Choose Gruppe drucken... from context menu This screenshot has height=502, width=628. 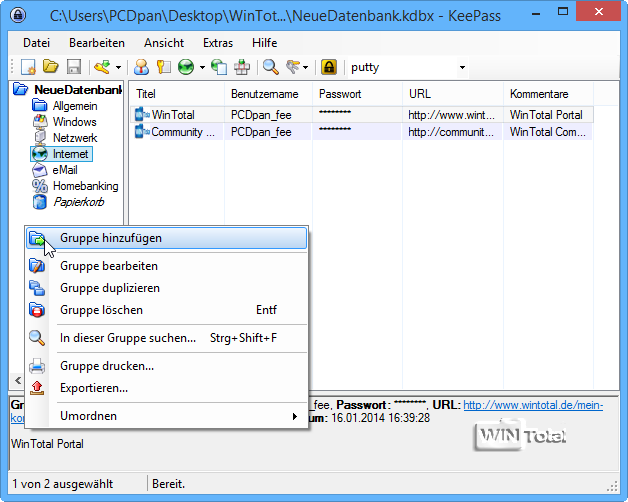click(166, 366)
